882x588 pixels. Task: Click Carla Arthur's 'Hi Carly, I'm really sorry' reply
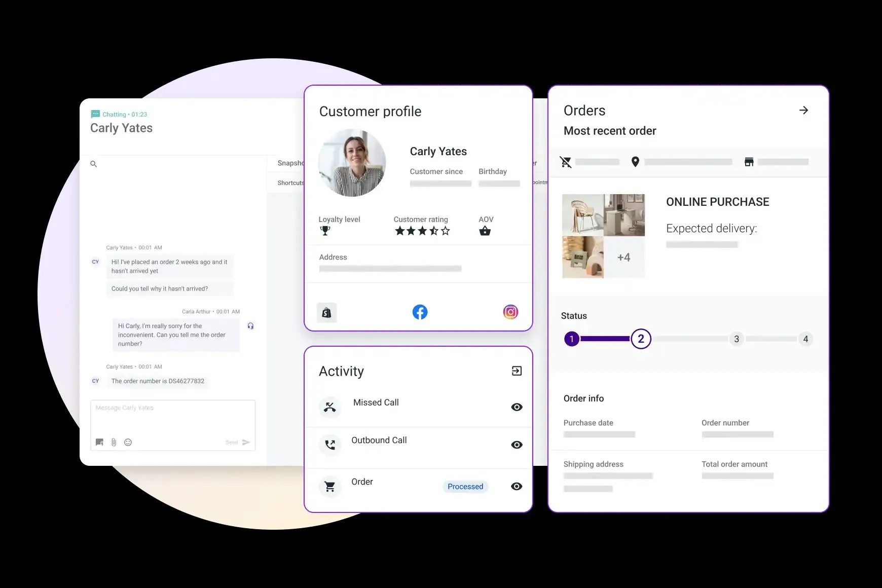point(175,335)
